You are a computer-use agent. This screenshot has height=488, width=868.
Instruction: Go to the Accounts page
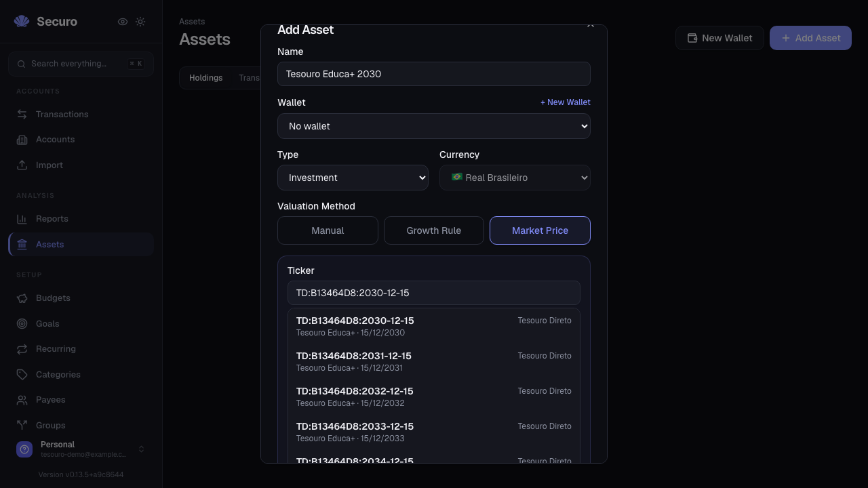click(x=81, y=140)
